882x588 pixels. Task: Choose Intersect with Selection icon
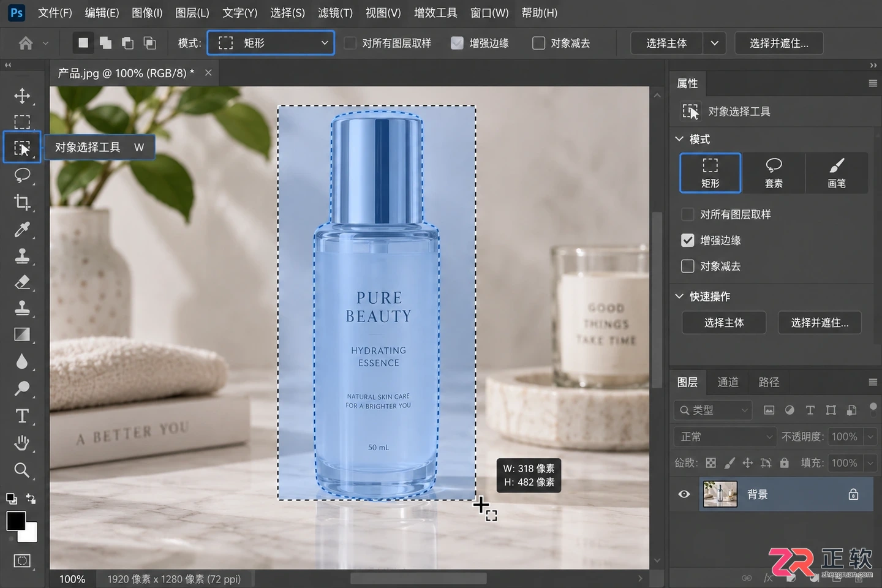pyautogui.click(x=149, y=43)
